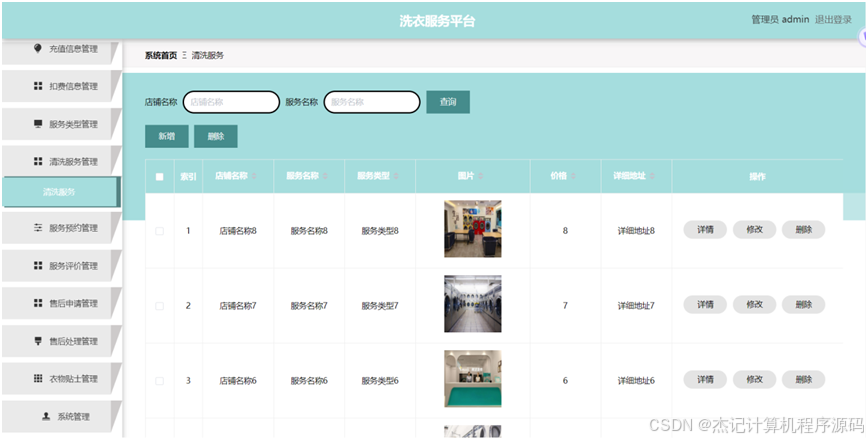
Task: Sort by the 价格 column arrows
Action: pos(574,176)
